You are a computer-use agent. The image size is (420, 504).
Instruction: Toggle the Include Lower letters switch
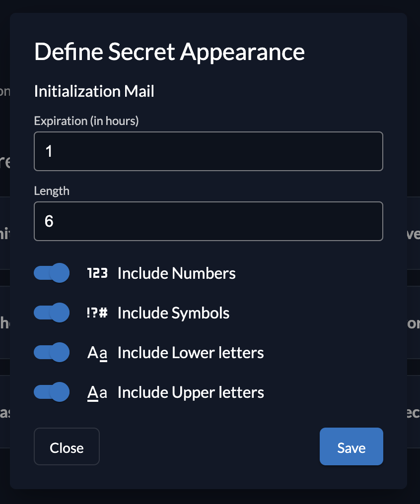point(52,353)
